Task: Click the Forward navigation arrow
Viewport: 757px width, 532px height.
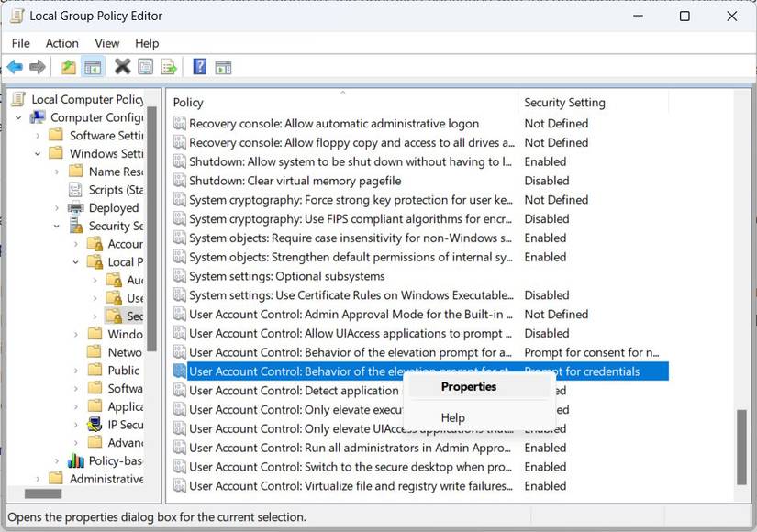Action: pyautogui.click(x=37, y=66)
